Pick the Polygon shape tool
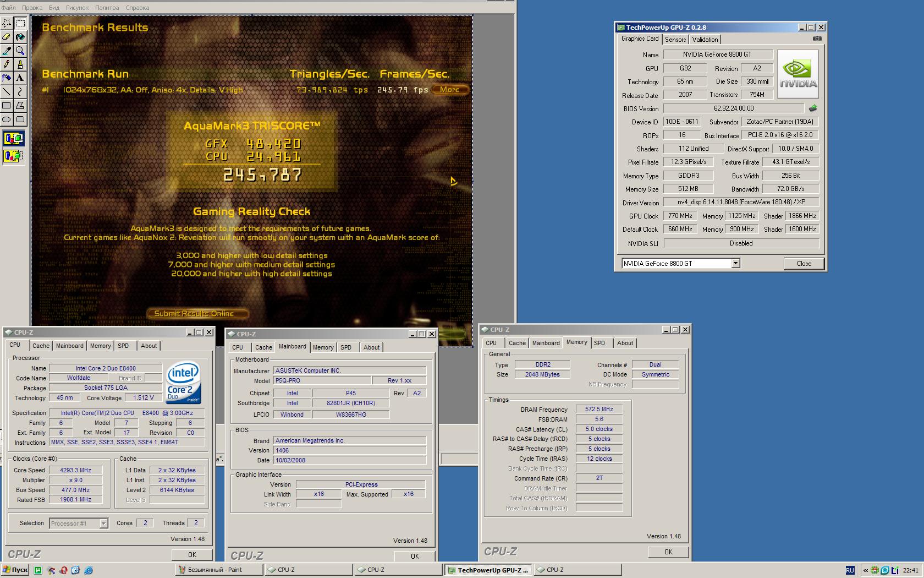The image size is (924, 578). (x=20, y=105)
